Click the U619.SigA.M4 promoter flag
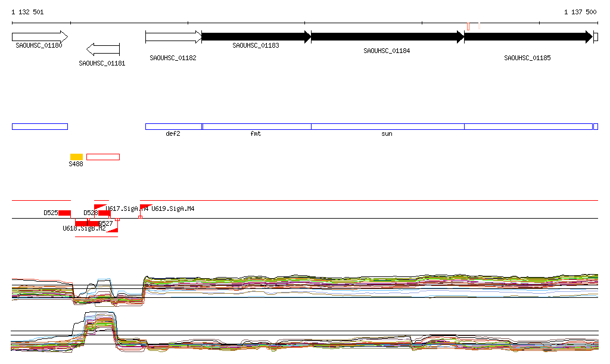Image resolution: width=610 pixels, height=364 pixels. [x=145, y=207]
